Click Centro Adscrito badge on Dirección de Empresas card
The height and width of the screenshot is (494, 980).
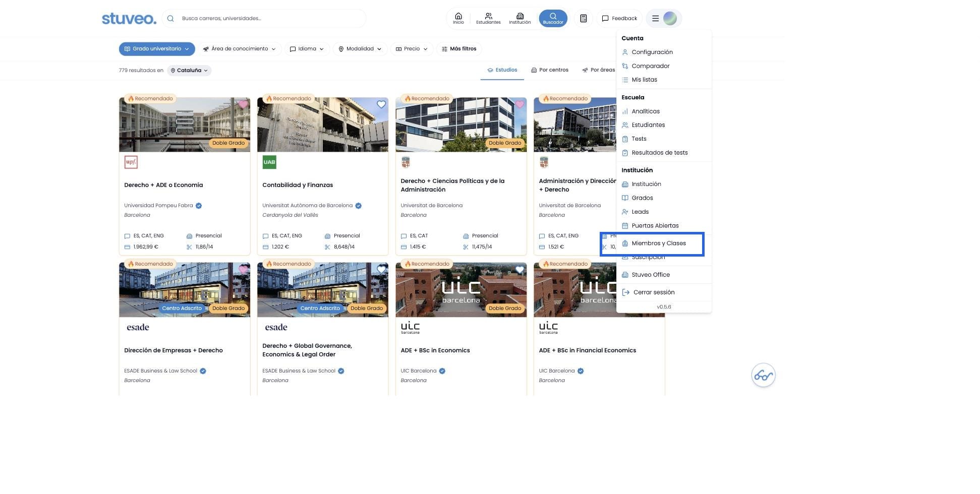pos(182,308)
